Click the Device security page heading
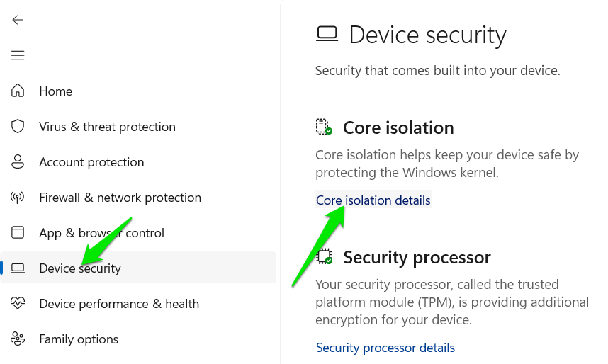The height and width of the screenshot is (364, 608). click(427, 35)
